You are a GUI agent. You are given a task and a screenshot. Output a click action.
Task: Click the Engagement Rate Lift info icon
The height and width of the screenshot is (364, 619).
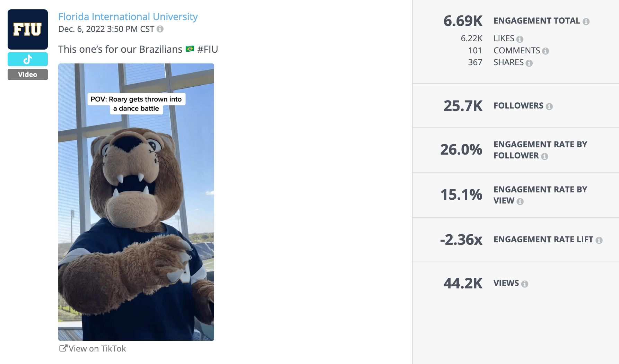[599, 240]
